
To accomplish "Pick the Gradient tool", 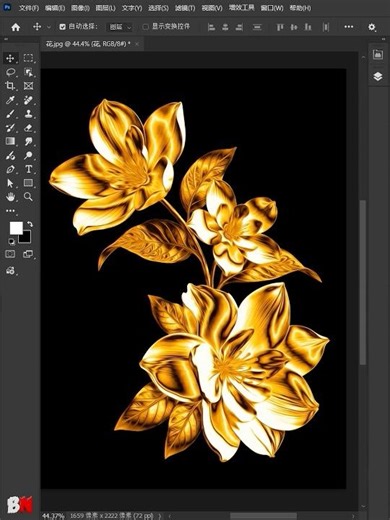I will pos(10,141).
